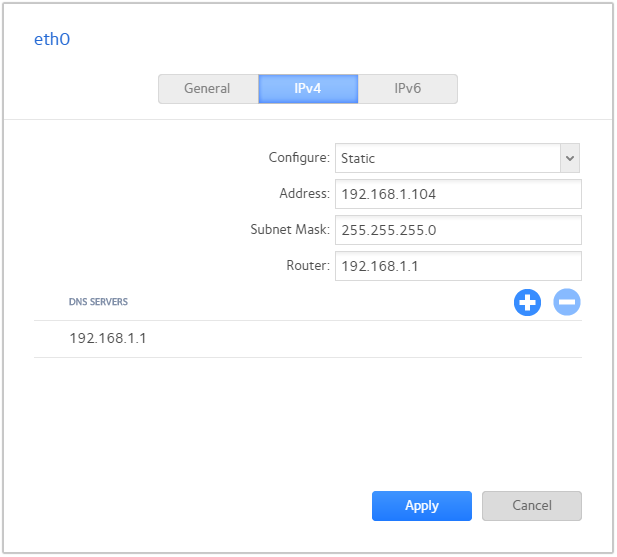Click the Router label text
The image size is (617, 557).
307,266
